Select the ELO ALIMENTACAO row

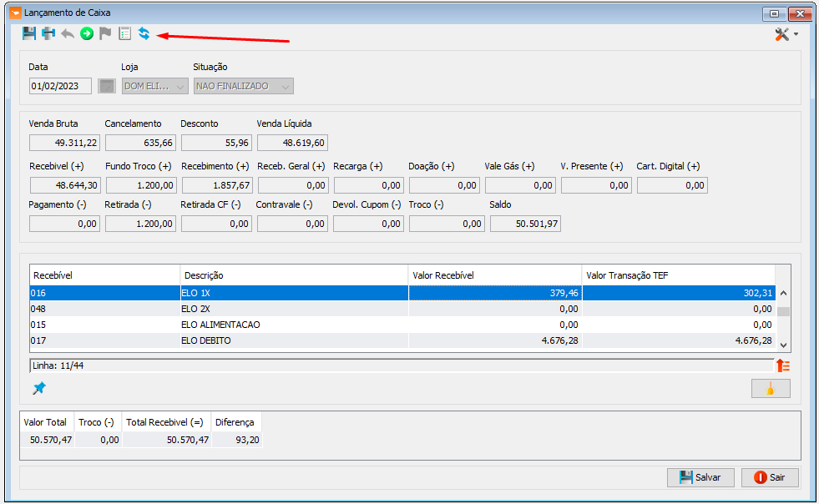tap(402, 325)
